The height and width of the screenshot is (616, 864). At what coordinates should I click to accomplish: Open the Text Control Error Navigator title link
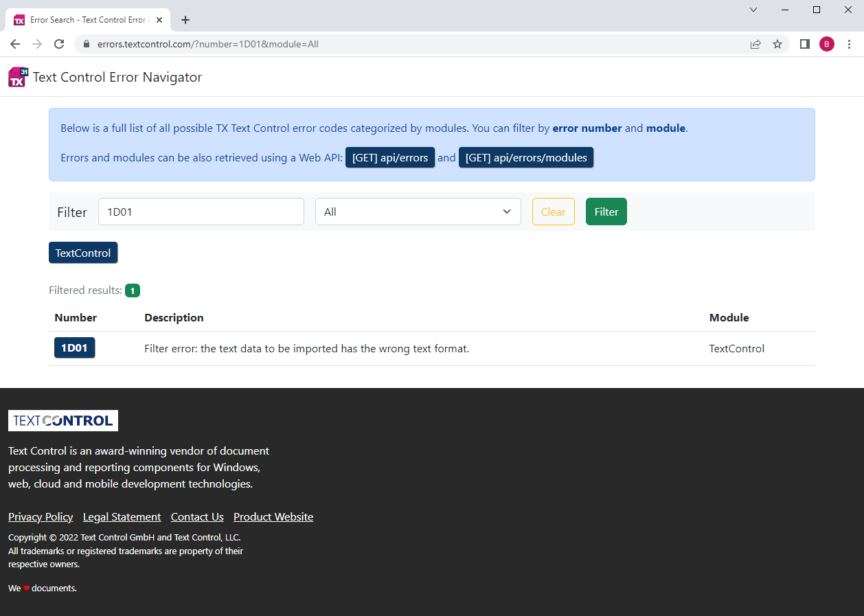(x=117, y=77)
